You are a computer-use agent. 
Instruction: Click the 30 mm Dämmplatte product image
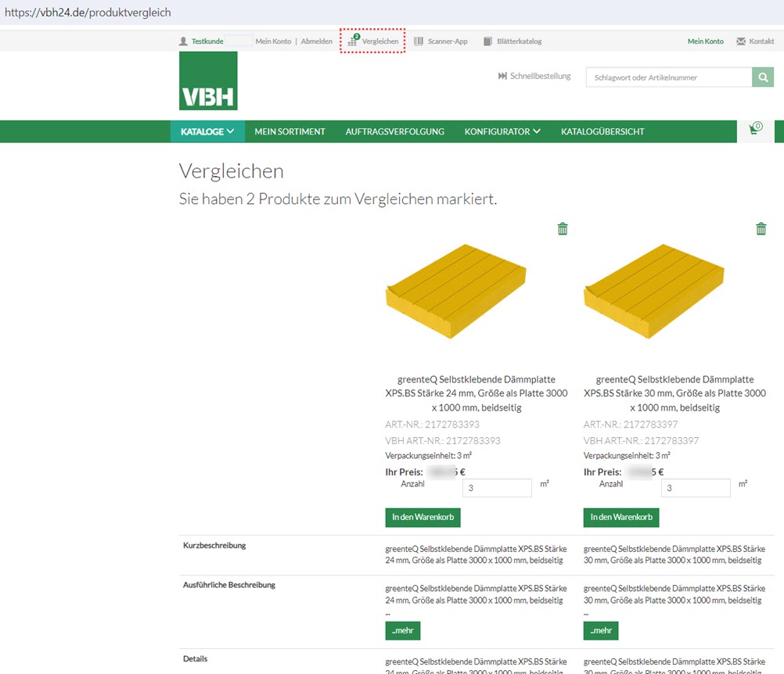pyautogui.click(x=654, y=291)
